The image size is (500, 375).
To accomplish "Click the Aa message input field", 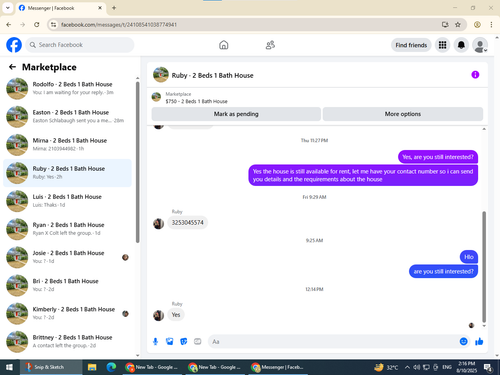I will [x=333, y=342].
